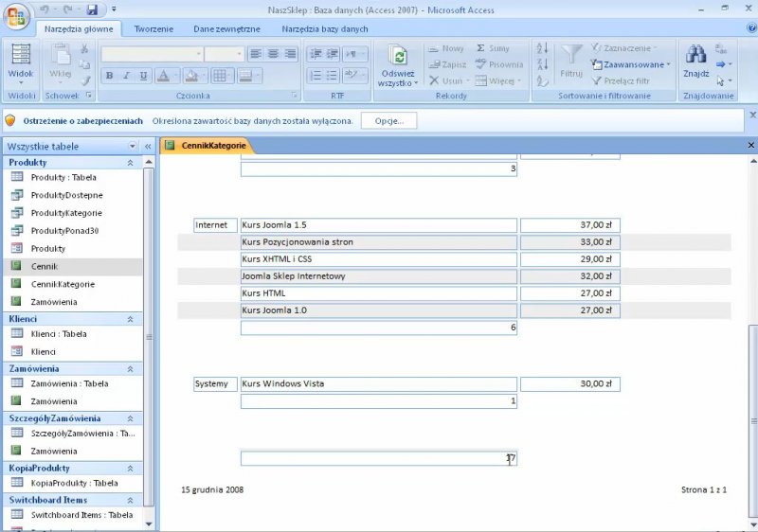The image size is (758, 532).
Task: Click the Odśwież wszystko refresh icon
Action: point(400,56)
